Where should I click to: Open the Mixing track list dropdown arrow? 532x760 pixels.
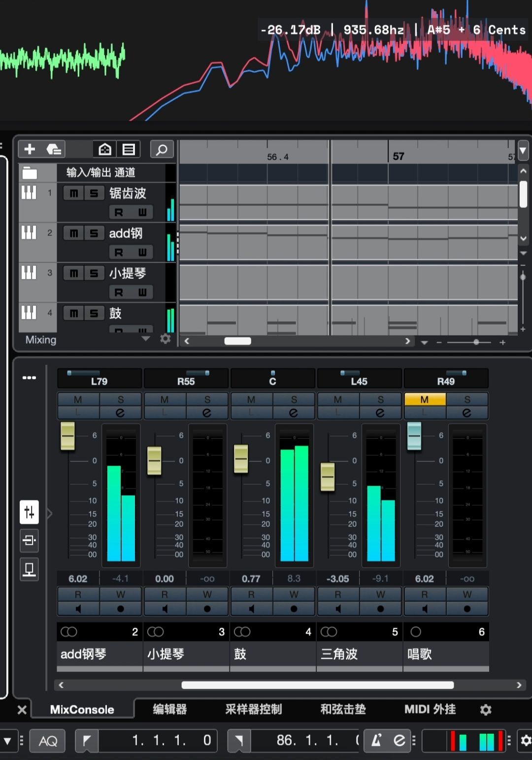click(x=145, y=339)
